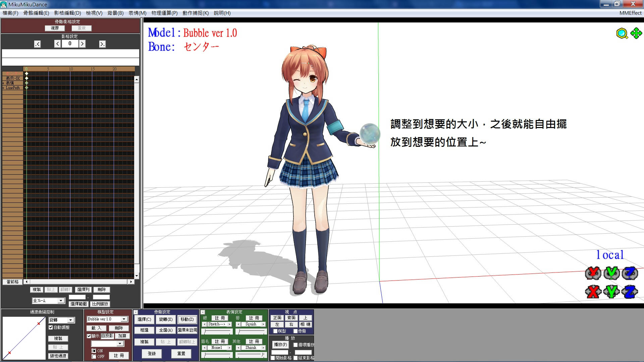Enable the 循環播放 loop checkbox
Viewport: 644px width, 362px height.
296,345
